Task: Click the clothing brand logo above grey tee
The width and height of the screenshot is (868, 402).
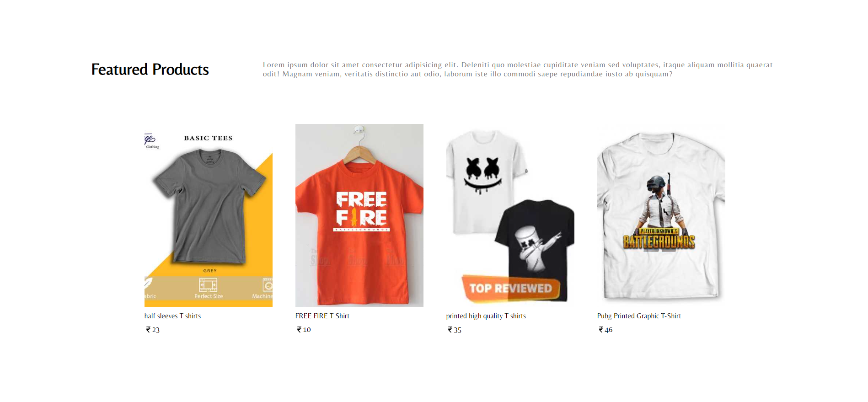Action: click(x=151, y=140)
